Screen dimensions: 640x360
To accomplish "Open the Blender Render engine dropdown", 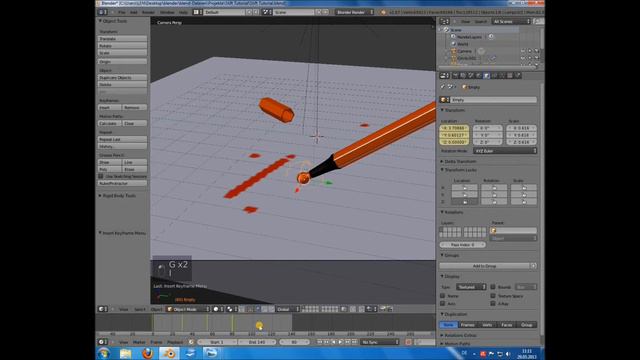I will coord(354,12).
